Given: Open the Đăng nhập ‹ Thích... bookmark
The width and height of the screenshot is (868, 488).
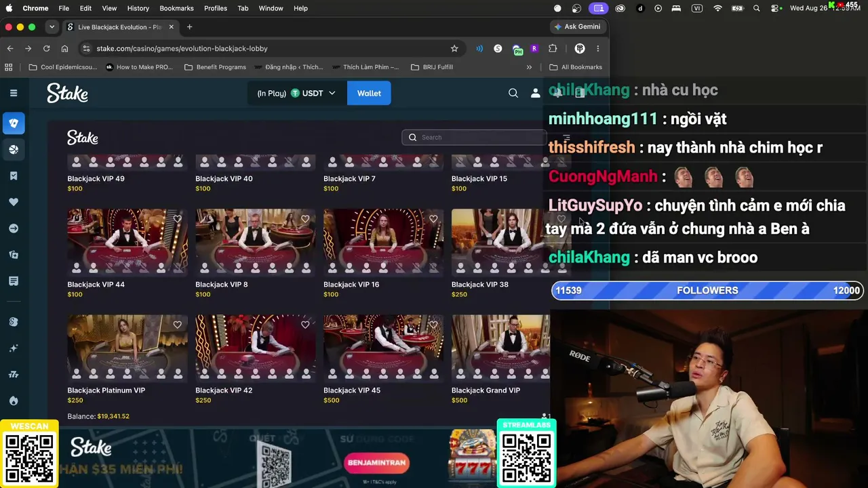Looking at the screenshot, I should [x=288, y=67].
